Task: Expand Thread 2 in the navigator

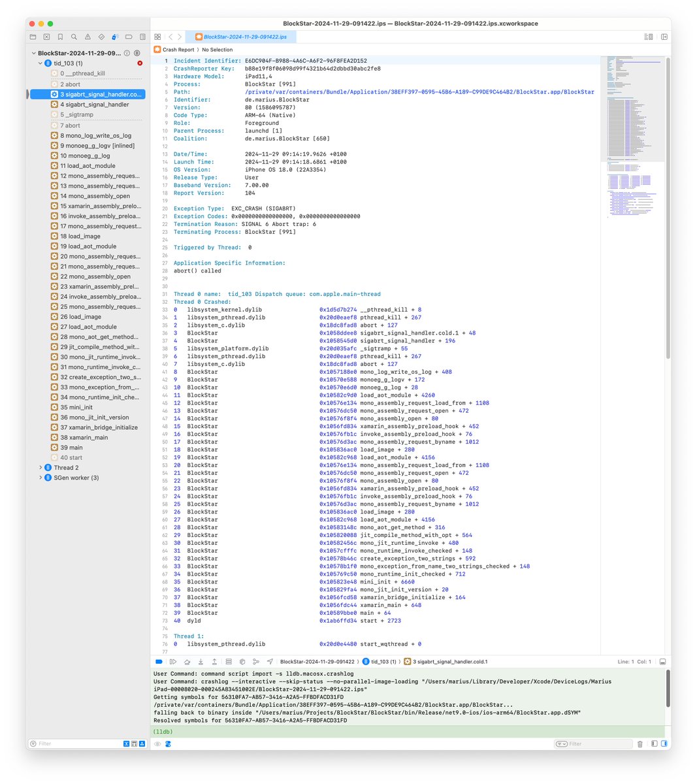Action: pyautogui.click(x=41, y=468)
